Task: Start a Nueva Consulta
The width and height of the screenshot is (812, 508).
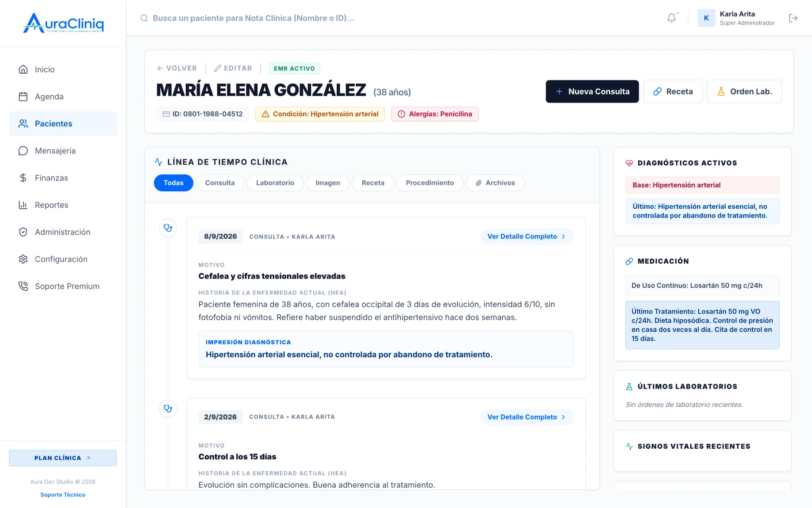Action: pos(592,91)
